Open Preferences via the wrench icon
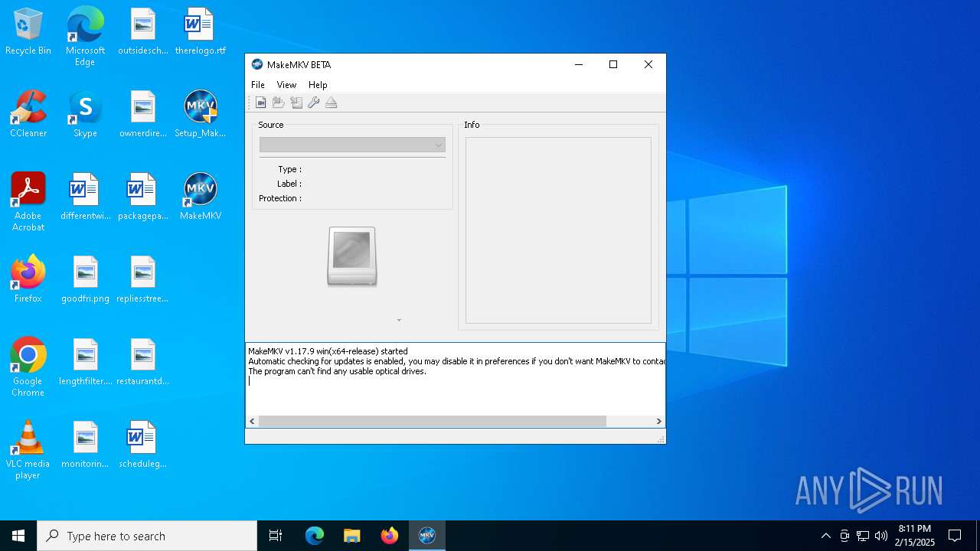This screenshot has height=551, width=980. coord(314,103)
